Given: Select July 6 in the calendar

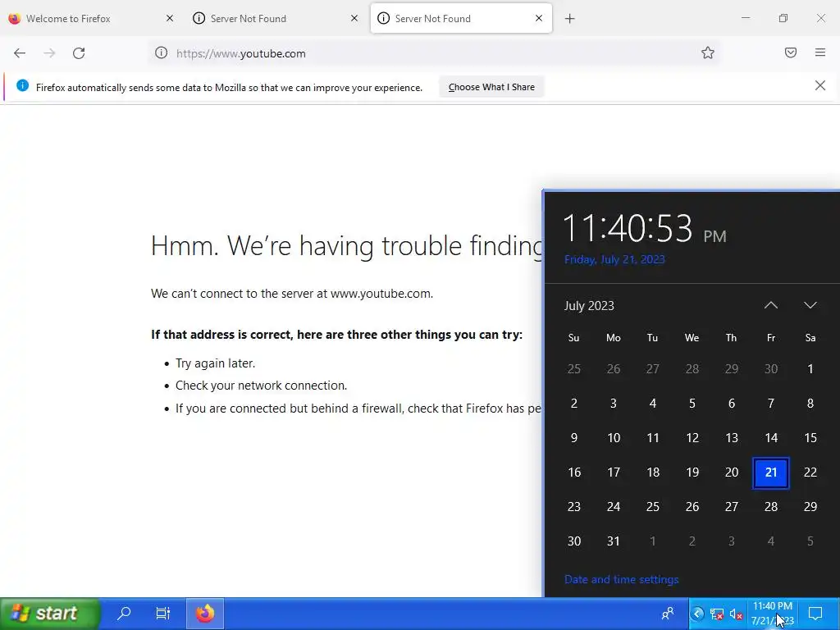Looking at the screenshot, I should click(731, 404).
